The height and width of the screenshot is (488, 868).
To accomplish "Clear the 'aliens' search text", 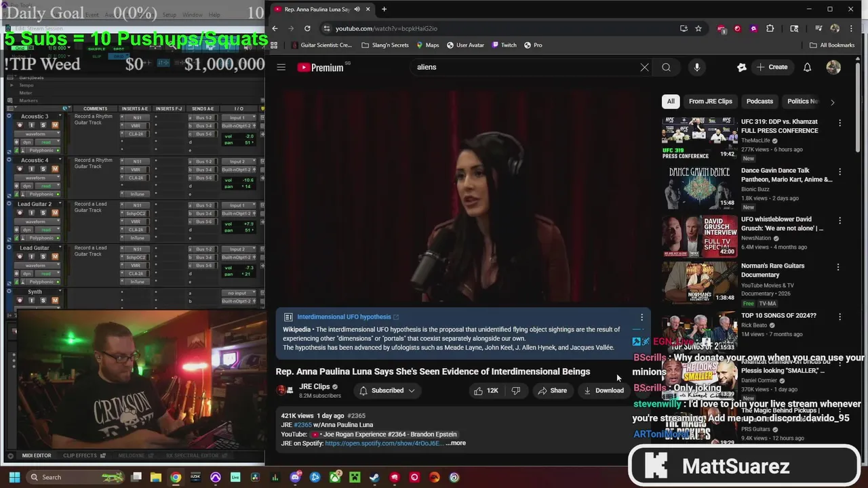I will (644, 67).
